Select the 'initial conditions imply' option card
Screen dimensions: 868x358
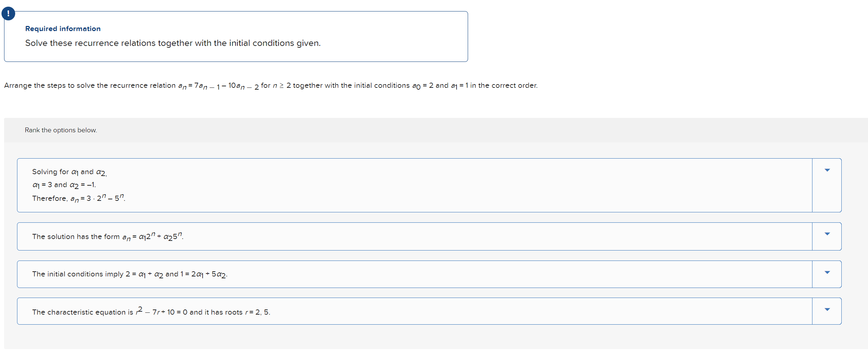(407, 274)
